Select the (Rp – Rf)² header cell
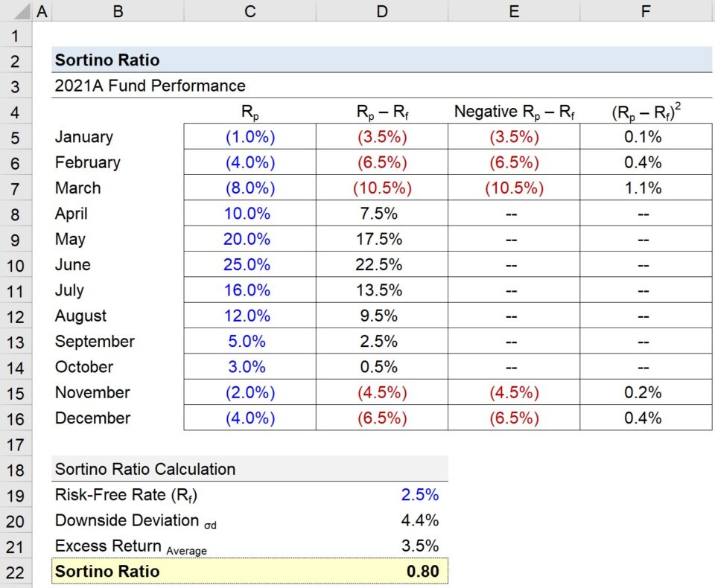Viewport: 715px width, 588px height. click(645, 111)
